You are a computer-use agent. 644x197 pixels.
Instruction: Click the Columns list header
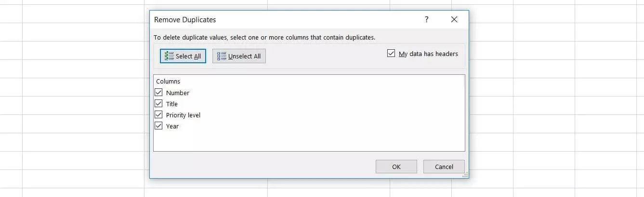tap(168, 82)
